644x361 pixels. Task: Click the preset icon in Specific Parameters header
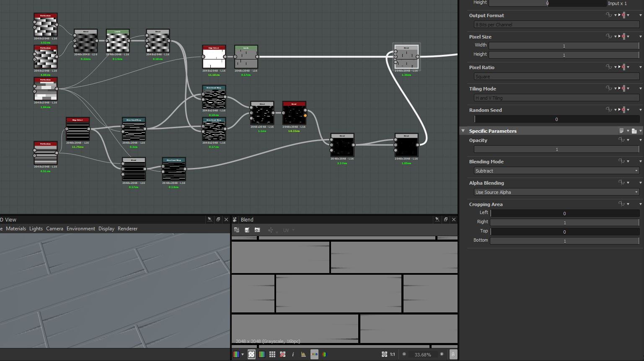634,131
